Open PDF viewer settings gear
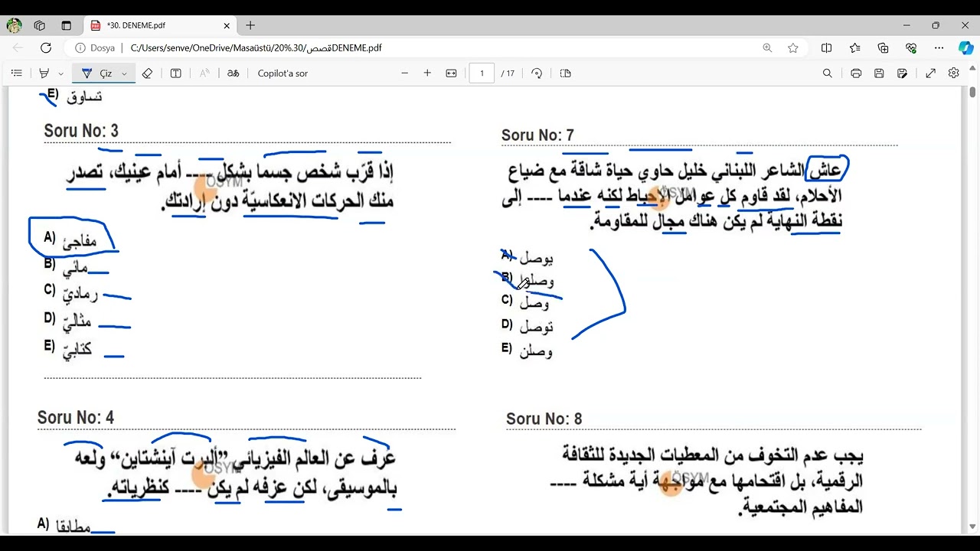Screen dimensions: 980x551 (953, 73)
